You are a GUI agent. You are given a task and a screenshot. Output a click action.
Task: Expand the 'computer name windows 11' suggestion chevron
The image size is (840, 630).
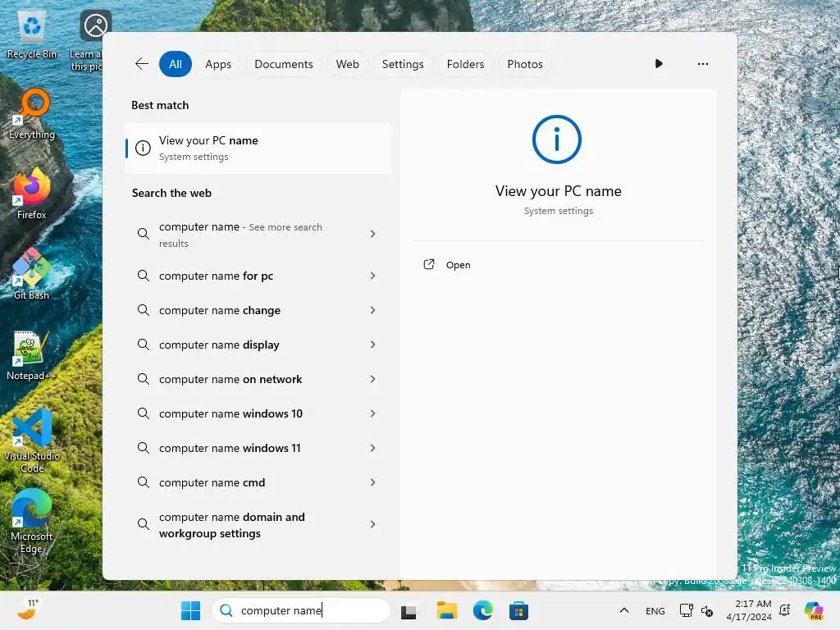click(373, 448)
